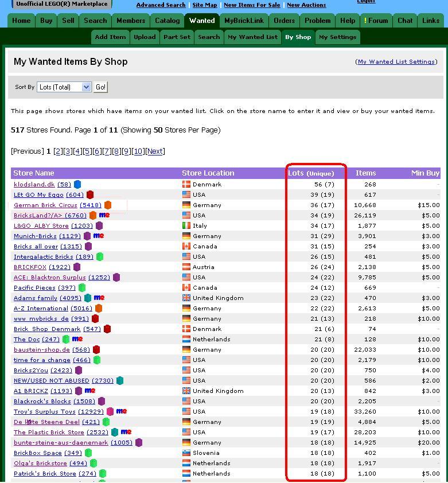This screenshot has height=483, width=448.
Task: Click the 'me' icon in Adams family row
Action: tap(99, 298)
